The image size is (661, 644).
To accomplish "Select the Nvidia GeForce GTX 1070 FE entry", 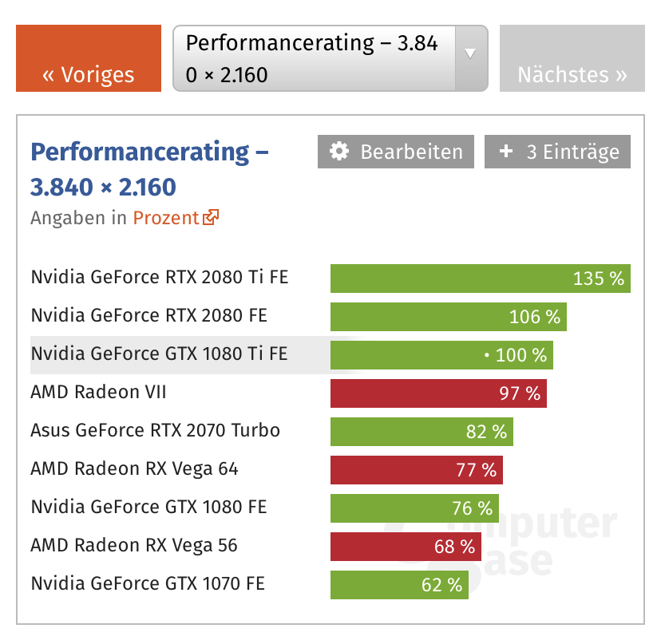I will click(148, 583).
